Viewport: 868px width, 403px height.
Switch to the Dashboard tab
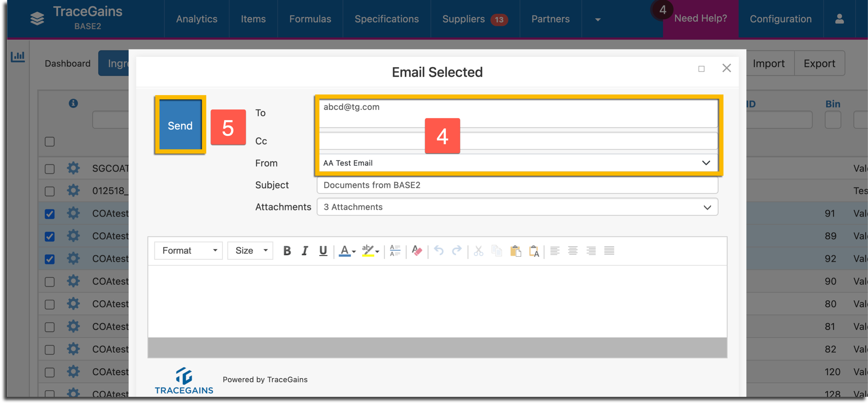tap(68, 63)
